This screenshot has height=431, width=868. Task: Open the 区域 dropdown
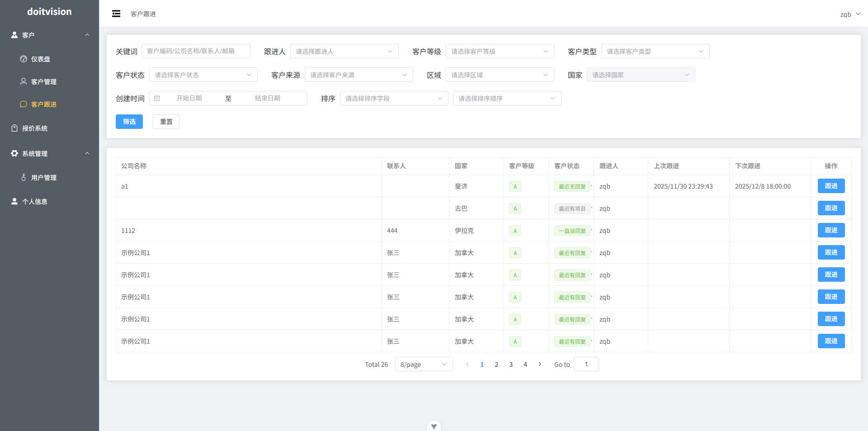point(500,75)
